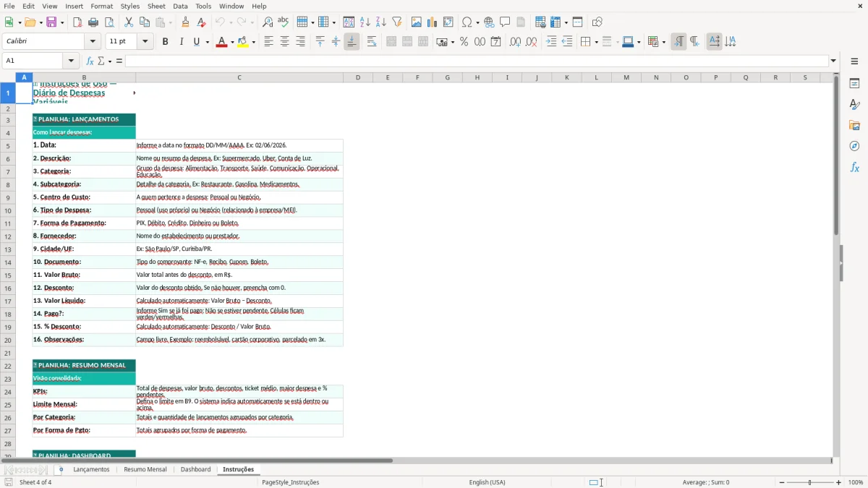Click Find and Replace icon

click(x=268, y=22)
